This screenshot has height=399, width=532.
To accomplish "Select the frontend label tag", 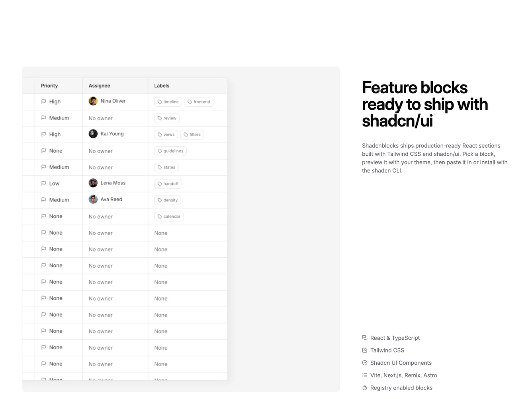I will tap(199, 102).
